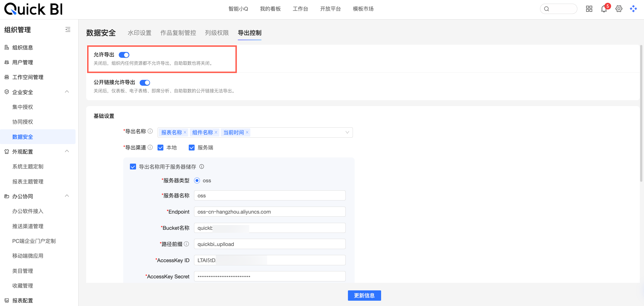This screenshot has width=644, height=306.
Task: Collapse the 组织管理 sidebar menu icon
Action: click(68, 30)
